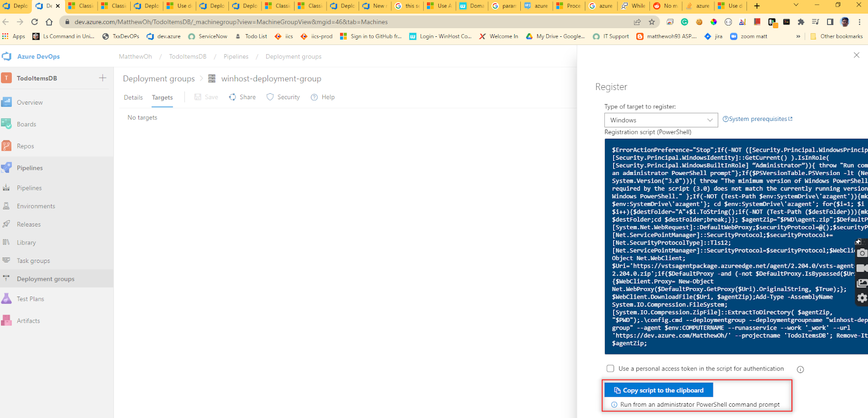868x418 pixels.
Task: Open Other bookmarks folder
Action: point(836,36)
